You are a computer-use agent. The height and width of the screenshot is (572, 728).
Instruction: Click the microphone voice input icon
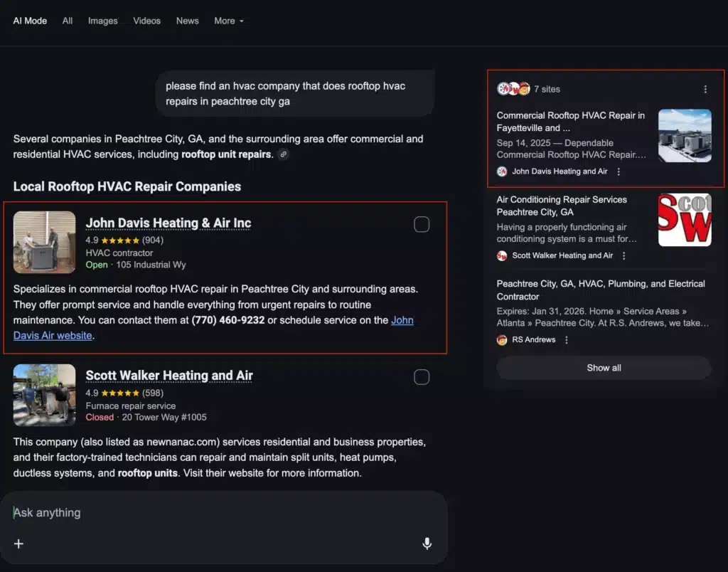coord(427,544)
